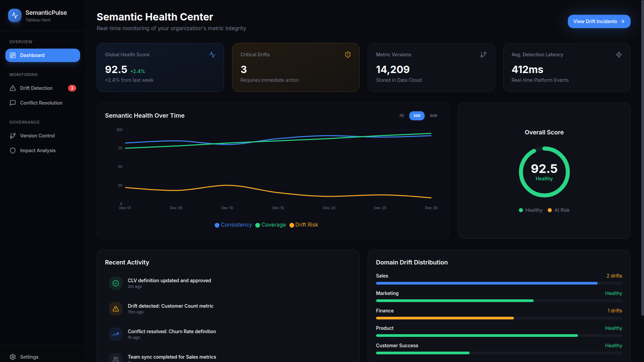The image size is (644, 362).
Task: Toggle Drift Risk series in chart legend
Action: [304, 225]
